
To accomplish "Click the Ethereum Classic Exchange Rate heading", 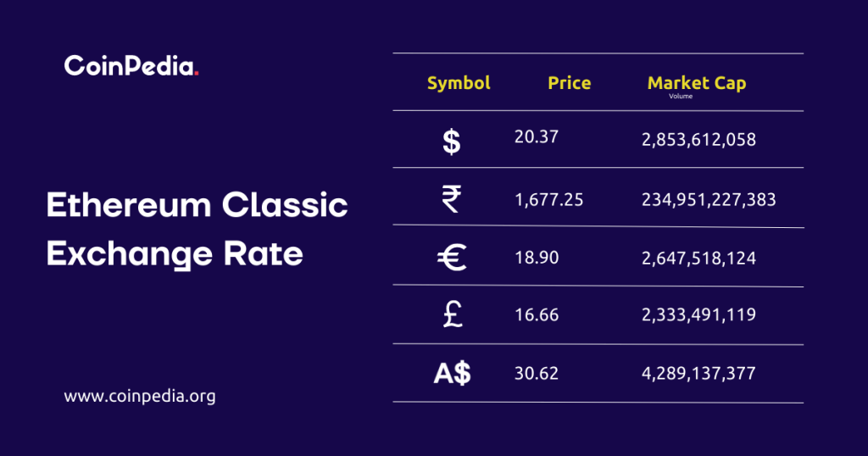I will pyautogui.click(x=197, y=230).
